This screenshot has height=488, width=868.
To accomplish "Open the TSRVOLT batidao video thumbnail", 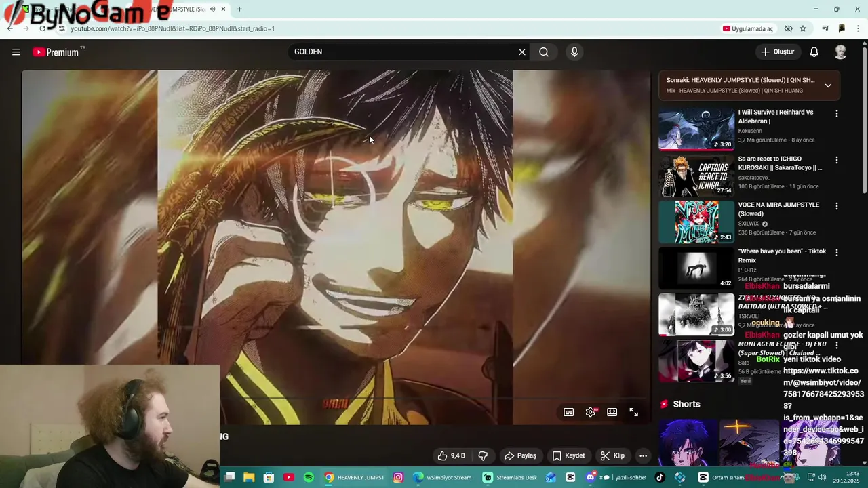I will point(696,314).
